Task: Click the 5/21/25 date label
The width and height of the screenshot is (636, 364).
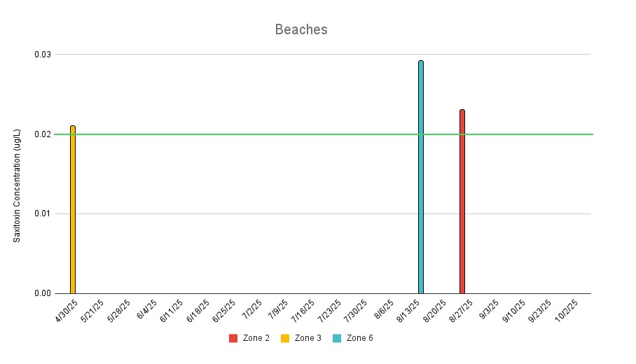Action: pyautogui.click(x=93, y=310)
